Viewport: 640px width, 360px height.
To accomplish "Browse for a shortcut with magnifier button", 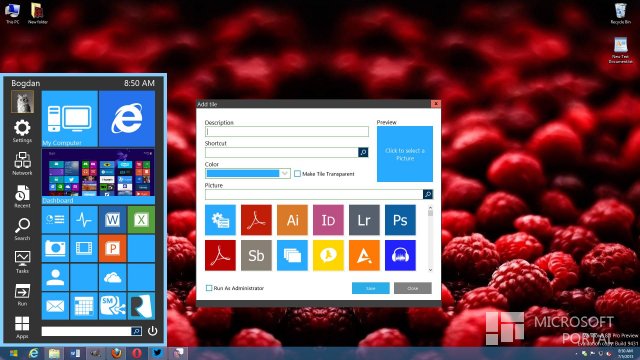I will [363, 152].
